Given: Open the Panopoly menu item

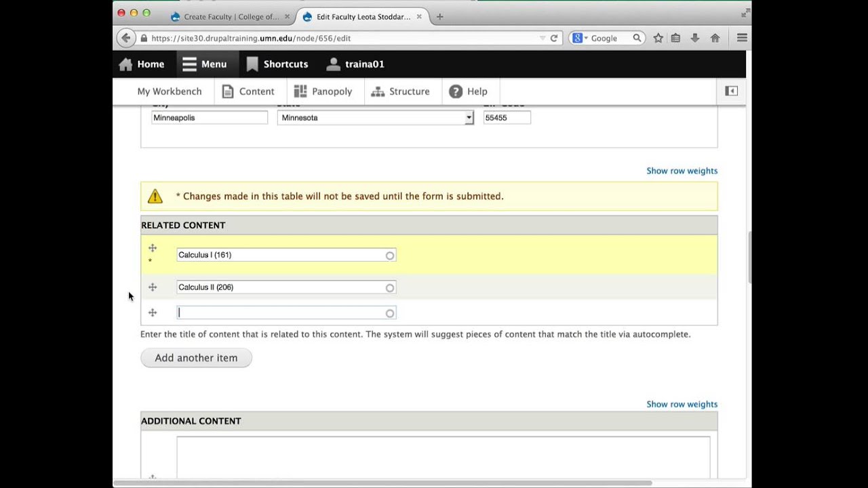Looking at the screenshot, I should (323, 91).
